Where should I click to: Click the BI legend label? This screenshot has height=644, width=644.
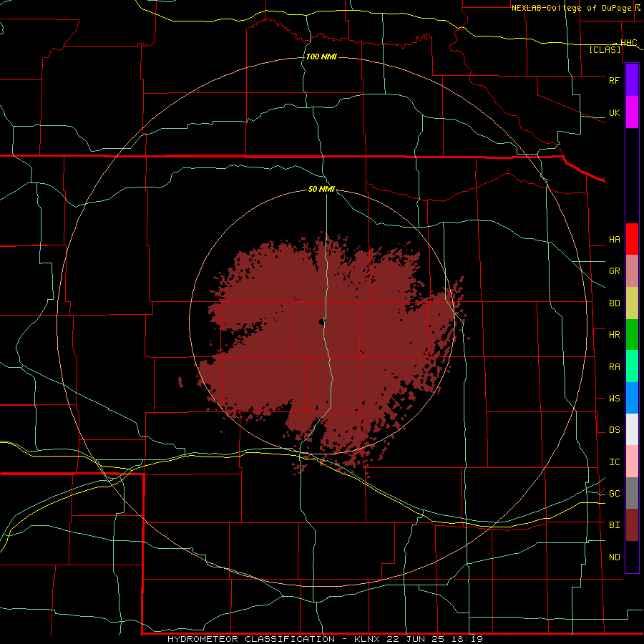tap(614, 525)
